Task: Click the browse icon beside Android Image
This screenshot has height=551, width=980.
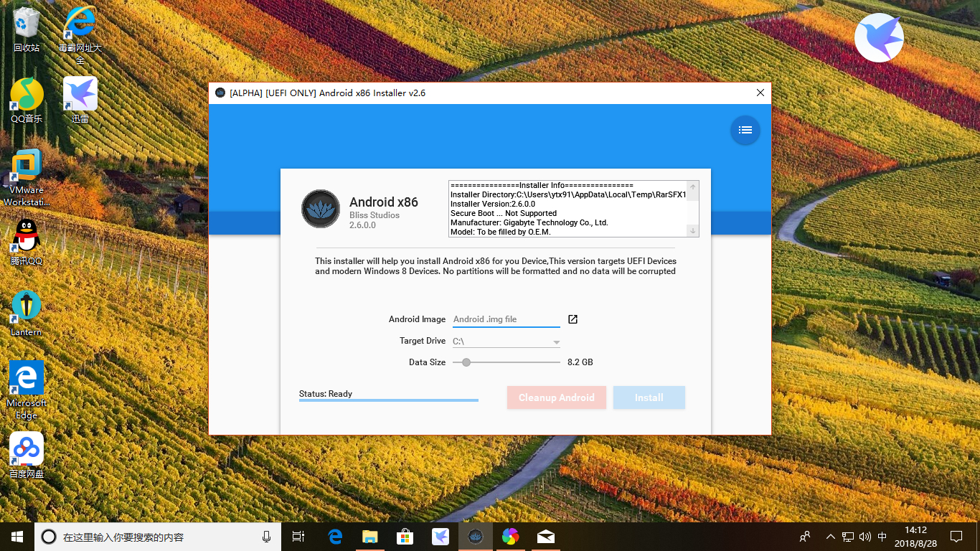Action: click(x=573, y=319)
